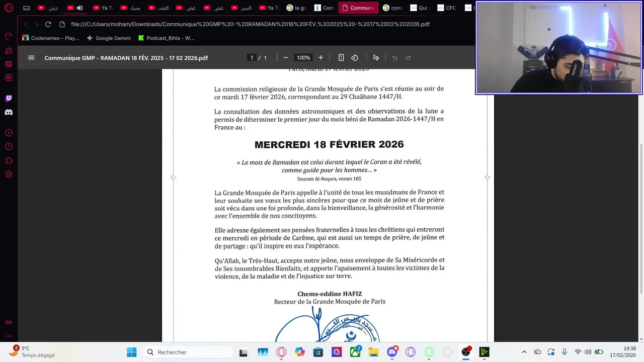
Task: Click 'Sourate Al-Baqara, verset 185' citation
Action: 329,178
